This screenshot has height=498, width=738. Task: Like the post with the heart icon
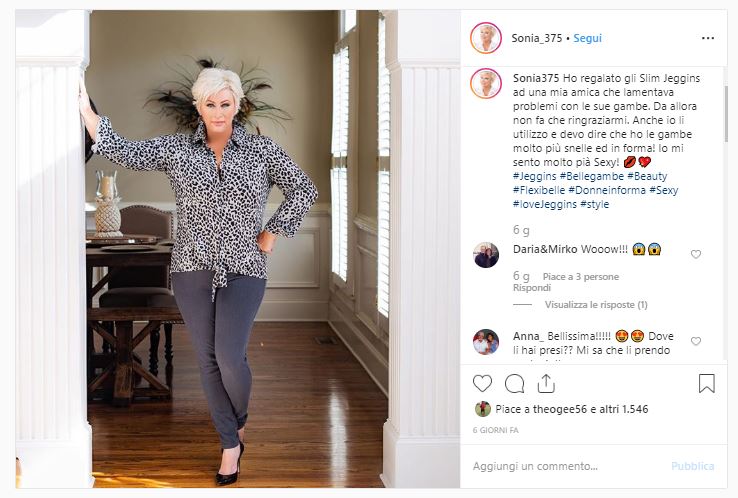pos(482,384)
